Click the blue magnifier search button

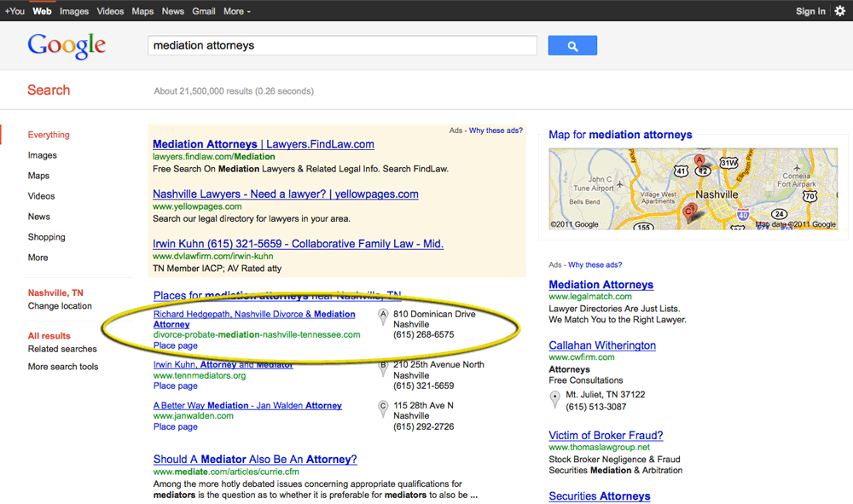572,46
